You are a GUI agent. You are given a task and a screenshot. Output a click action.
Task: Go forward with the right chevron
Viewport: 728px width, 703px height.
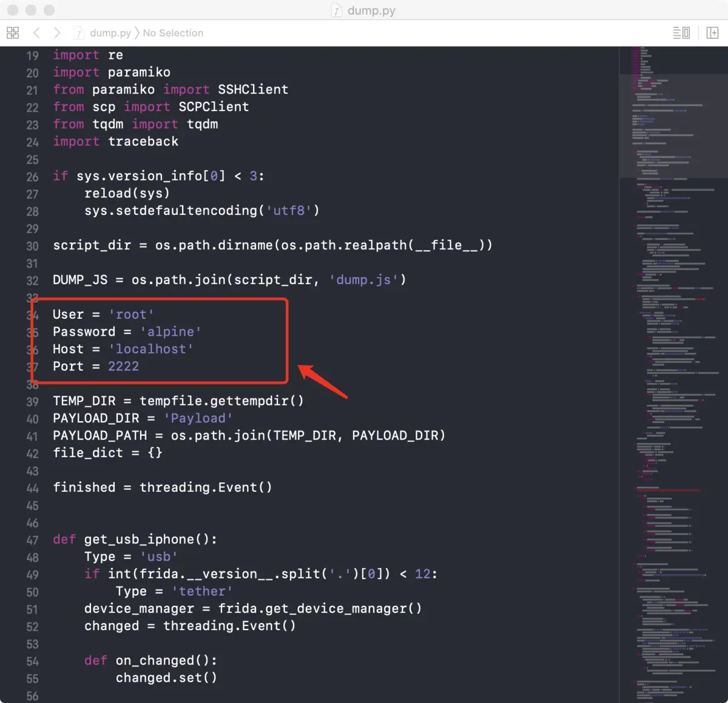tap(57, 33)
